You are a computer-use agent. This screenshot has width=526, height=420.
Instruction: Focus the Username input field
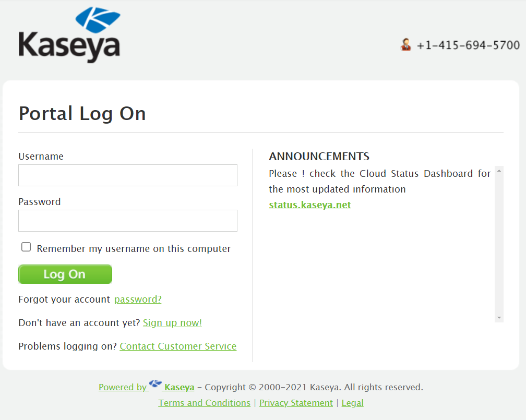[x=128, y=175]
